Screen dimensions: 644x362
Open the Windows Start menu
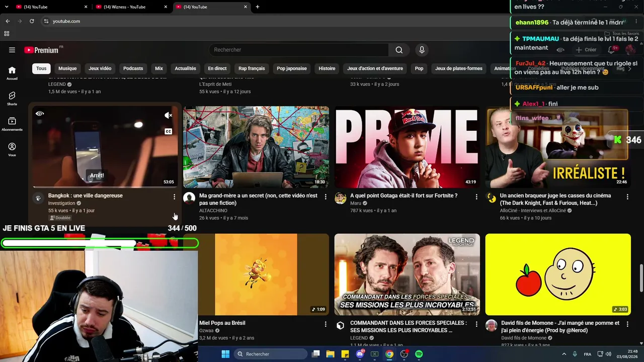225,354
